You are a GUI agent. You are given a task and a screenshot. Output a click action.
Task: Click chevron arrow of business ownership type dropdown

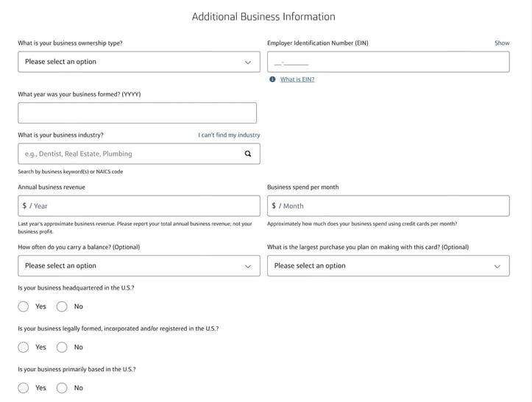pos(248,62)
